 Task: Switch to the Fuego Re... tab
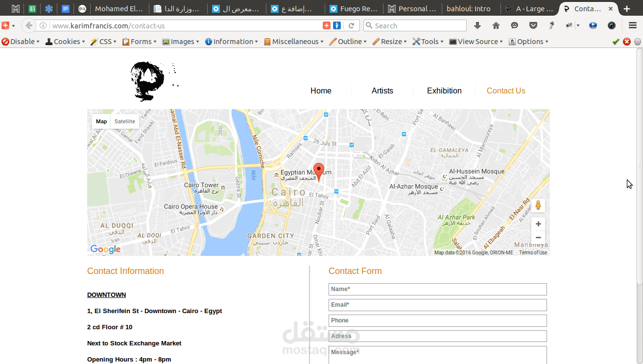354,8
